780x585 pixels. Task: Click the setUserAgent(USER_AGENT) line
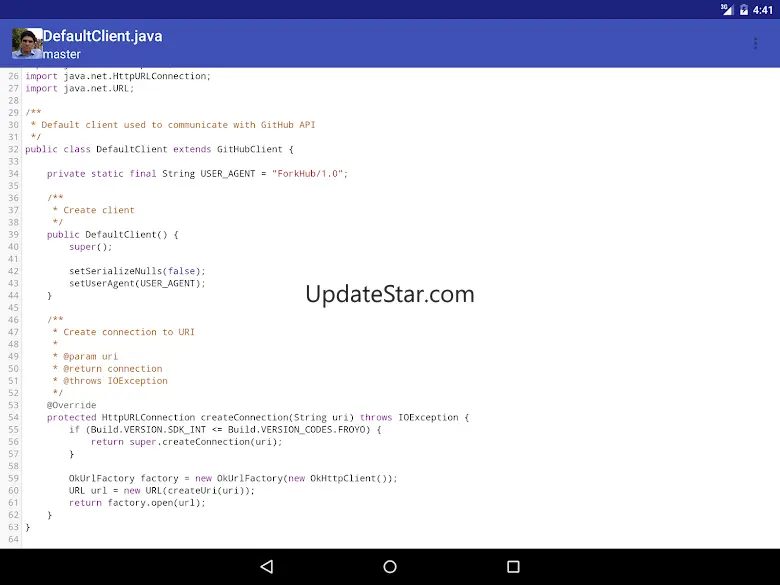pyautogui.click(x=137, y=283)
